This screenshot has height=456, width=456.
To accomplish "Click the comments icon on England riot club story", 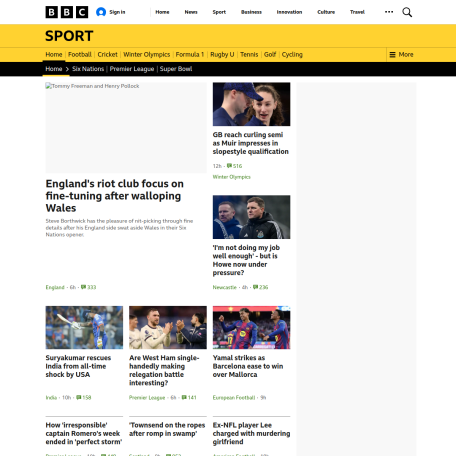I will [x=83, y=287].
